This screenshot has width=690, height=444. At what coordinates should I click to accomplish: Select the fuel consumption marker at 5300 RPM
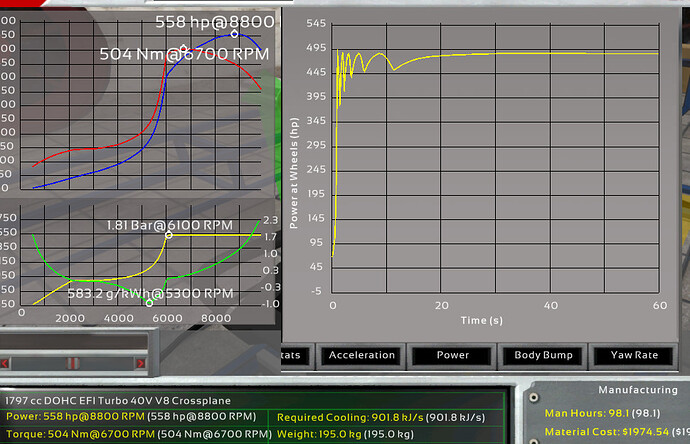[149, 302]
